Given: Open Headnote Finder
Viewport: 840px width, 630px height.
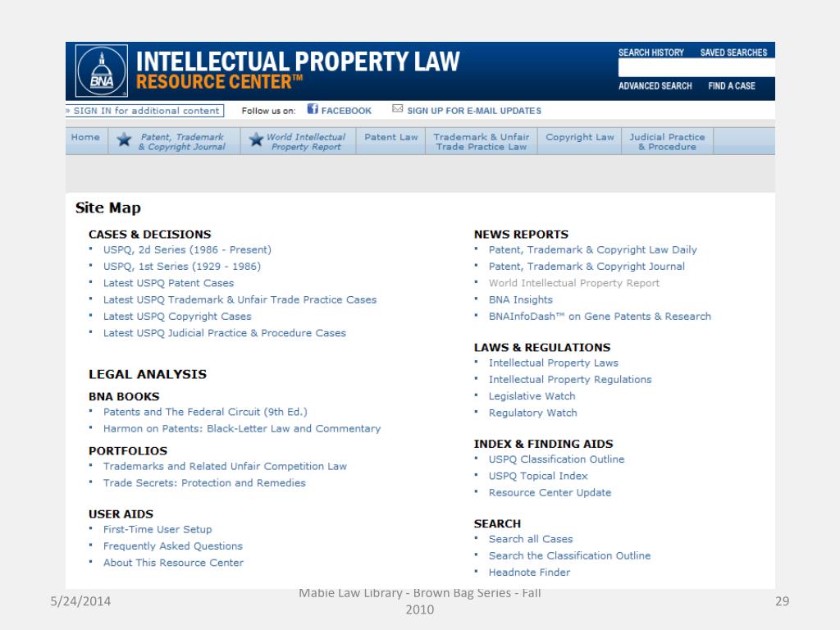Looking at the screenshot, I should click(x=529, y=572).
